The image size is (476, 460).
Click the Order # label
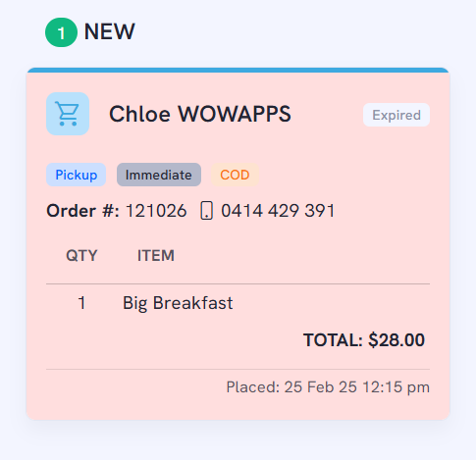(x=82, y=210)
